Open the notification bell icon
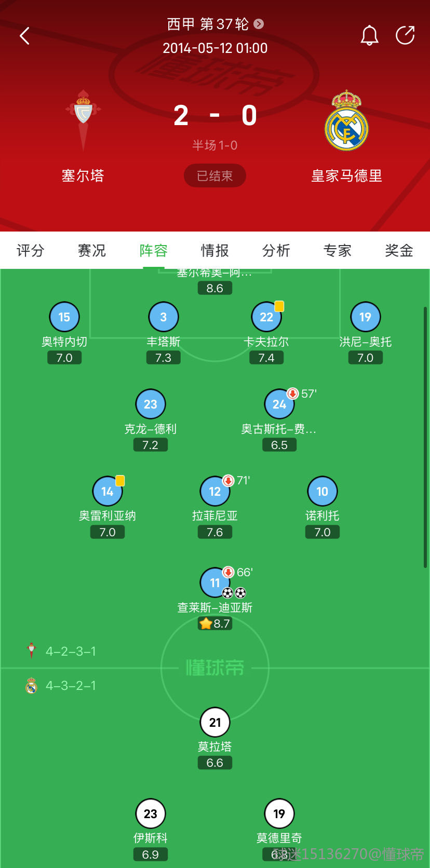Screen dimensions: 430x868 370,35
